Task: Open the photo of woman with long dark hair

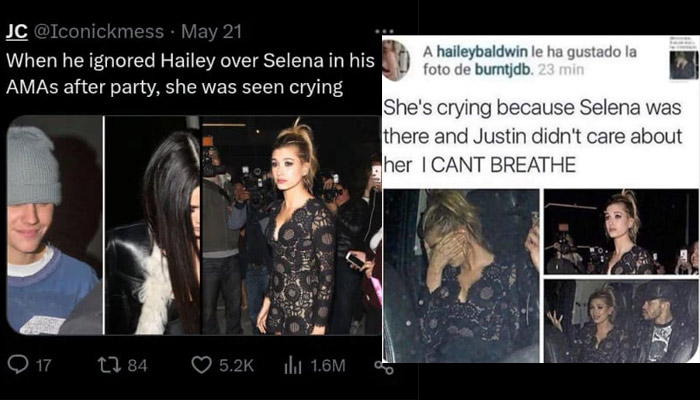Action: click(x=153, y=225)
